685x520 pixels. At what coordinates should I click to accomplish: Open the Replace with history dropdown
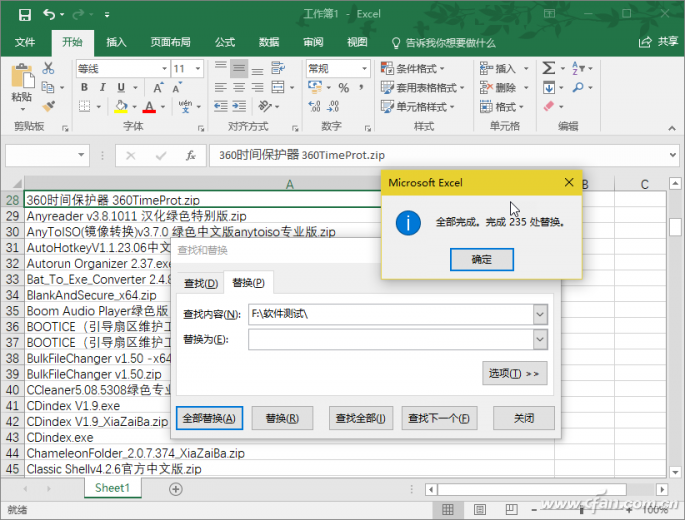[x=540, y=340]
